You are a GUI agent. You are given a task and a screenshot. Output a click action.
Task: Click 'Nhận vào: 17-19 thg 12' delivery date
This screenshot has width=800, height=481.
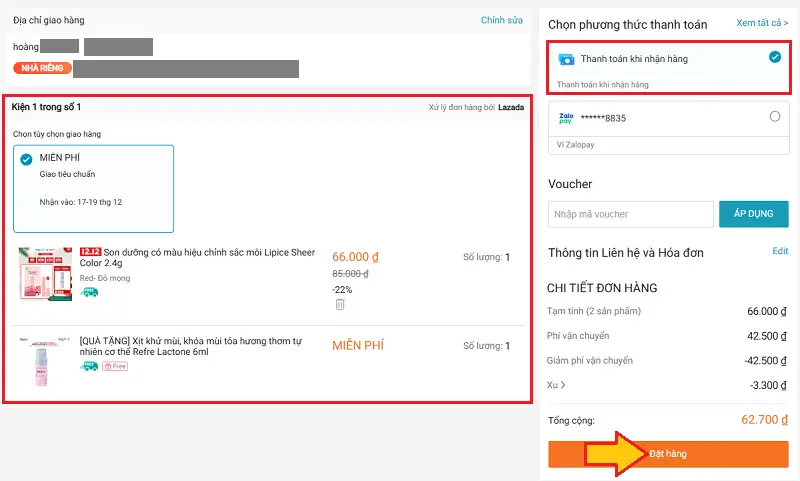pyautogui.click(x=81, y=202)
